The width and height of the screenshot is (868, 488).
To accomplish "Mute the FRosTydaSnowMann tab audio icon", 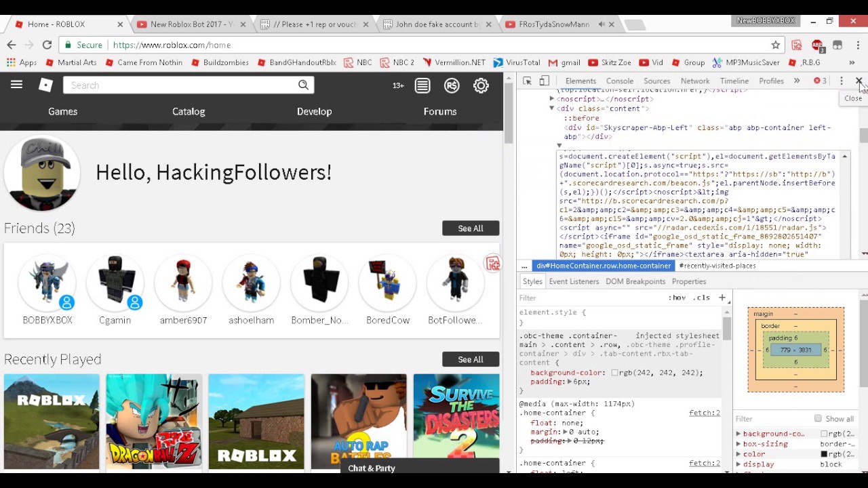I will click(601, 24).
